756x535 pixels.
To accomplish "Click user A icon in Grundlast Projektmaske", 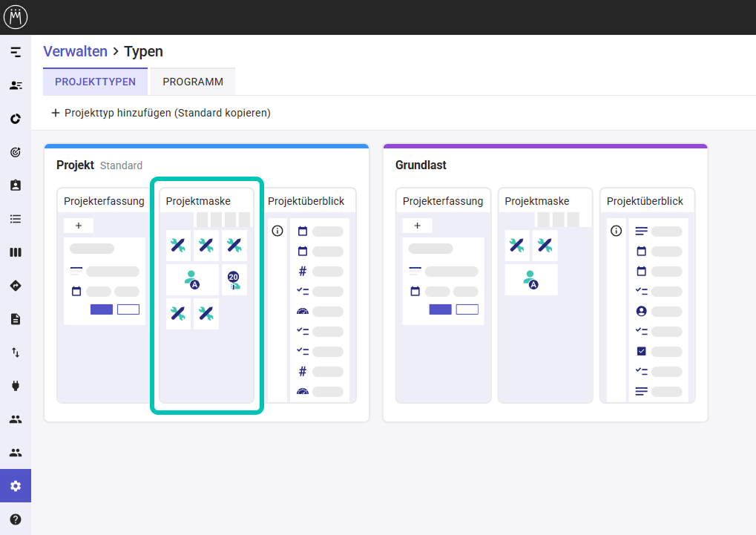I will 531,279.
